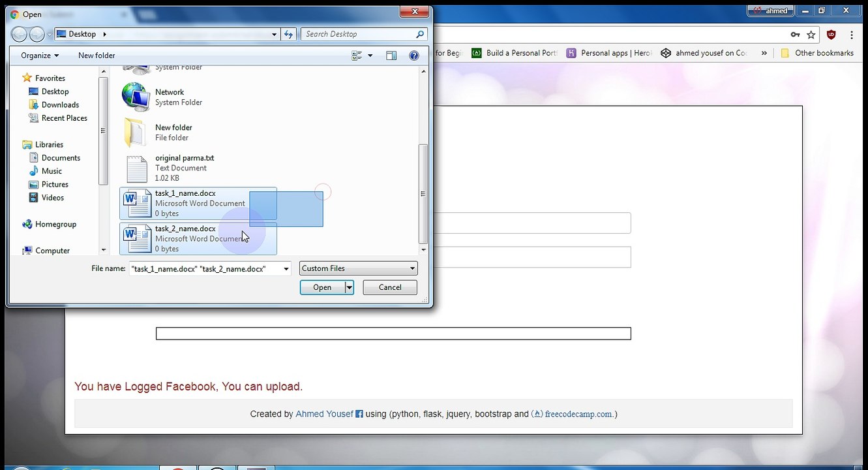Click the Search Desktop field
The image size is (868, 470).
click(357, 34)
